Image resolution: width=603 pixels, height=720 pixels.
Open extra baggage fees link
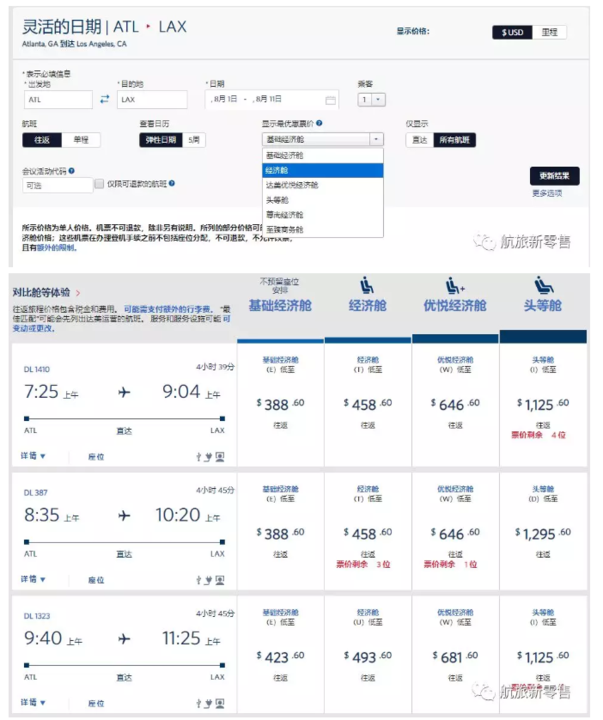tap(167, 309)
